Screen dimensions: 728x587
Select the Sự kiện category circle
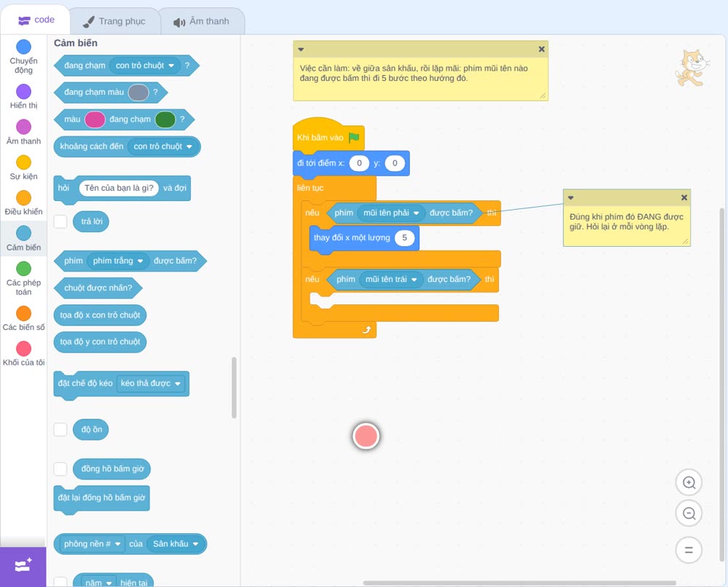click(x=24, y=162)
